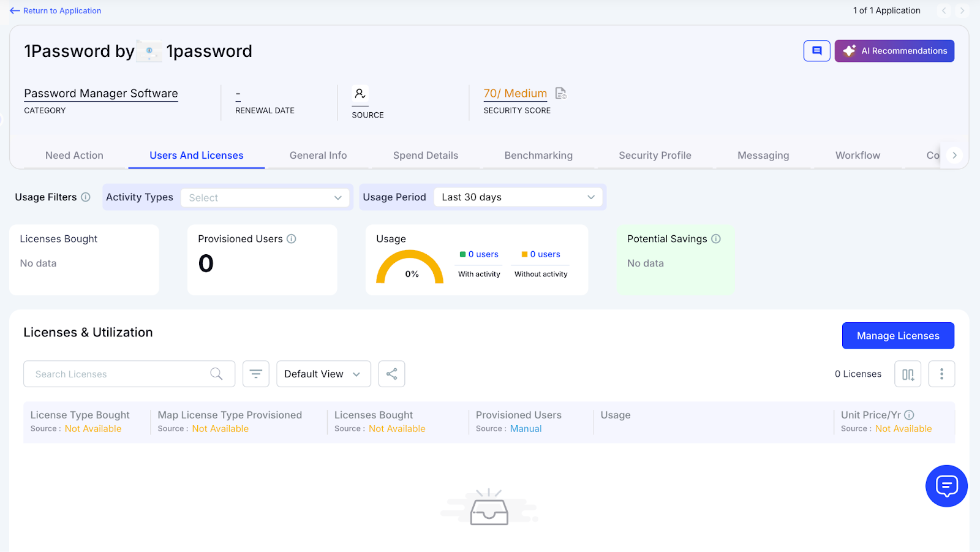Click the 0 users With activity text
Viewport: 980px width, 552px height.
tap(483, 254)
